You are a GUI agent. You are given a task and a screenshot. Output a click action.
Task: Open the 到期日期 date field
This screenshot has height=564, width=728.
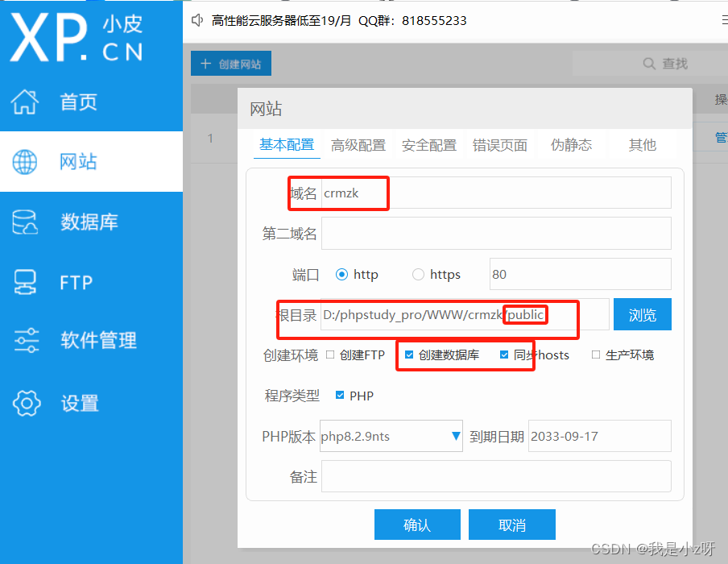(600, 436)
